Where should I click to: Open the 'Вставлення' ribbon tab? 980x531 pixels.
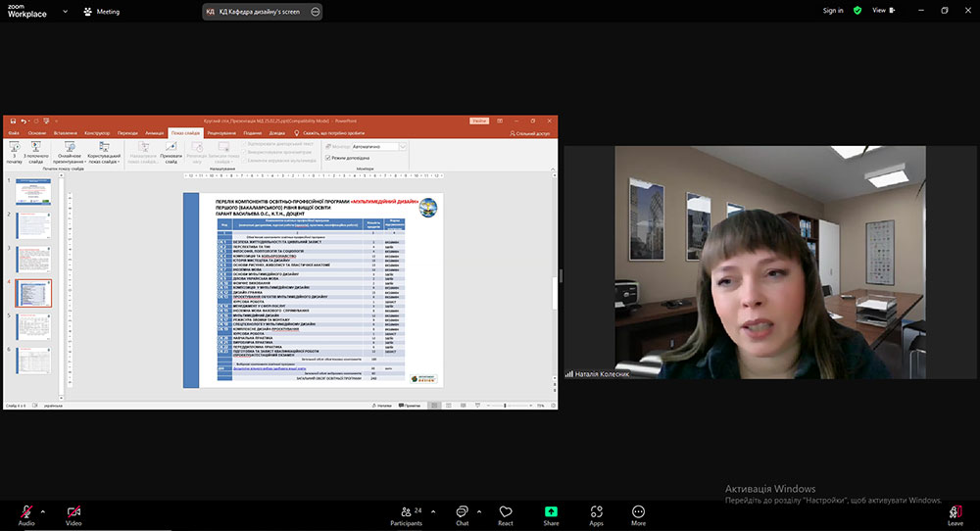click(x=66, y=133)
